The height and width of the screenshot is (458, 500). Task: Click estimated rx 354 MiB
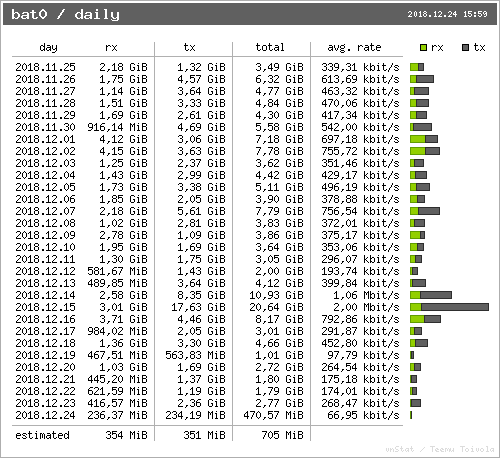click(126, 435)
